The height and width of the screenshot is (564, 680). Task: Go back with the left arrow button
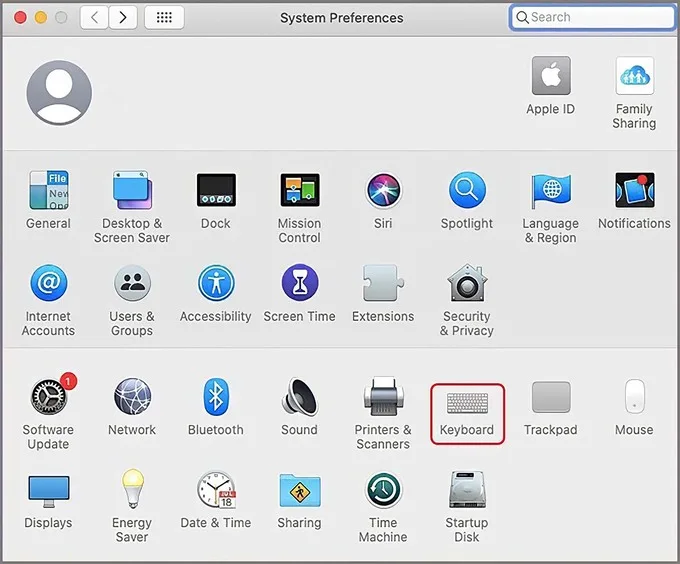click(94, 17)
